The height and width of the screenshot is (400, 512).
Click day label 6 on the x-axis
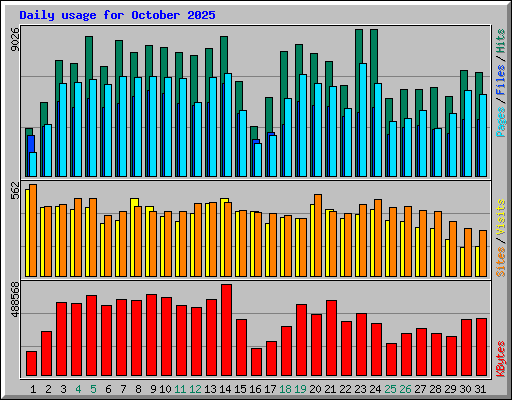point(108,389)
